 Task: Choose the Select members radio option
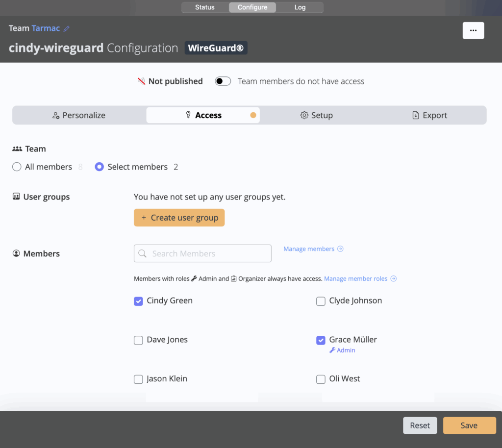(100, 167)
